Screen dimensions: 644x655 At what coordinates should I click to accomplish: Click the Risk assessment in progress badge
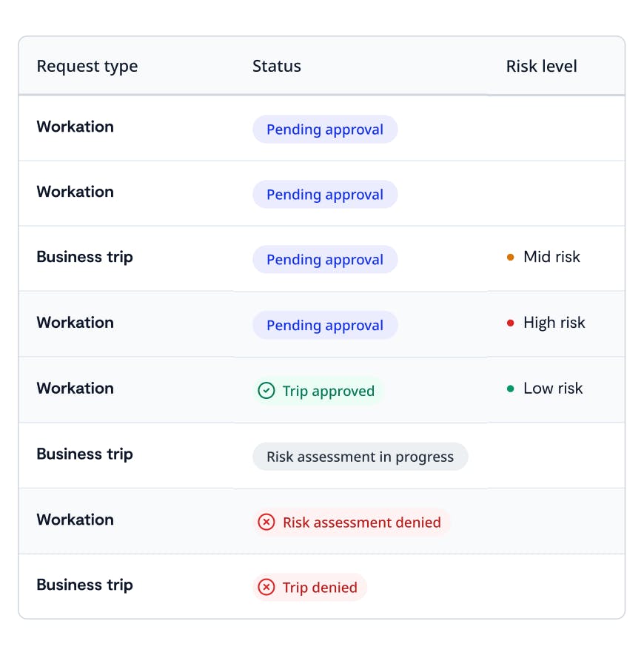[360, 457]
